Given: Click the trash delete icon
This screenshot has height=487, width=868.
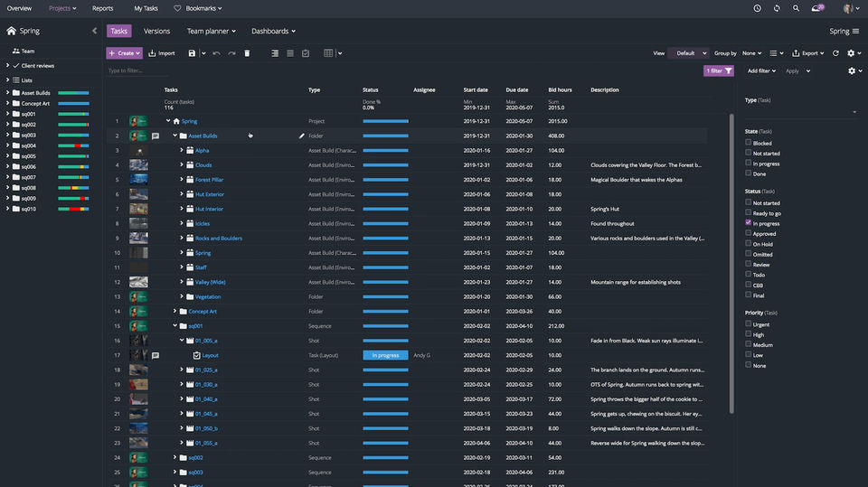Looking at the screenshot, I should 248,53.
